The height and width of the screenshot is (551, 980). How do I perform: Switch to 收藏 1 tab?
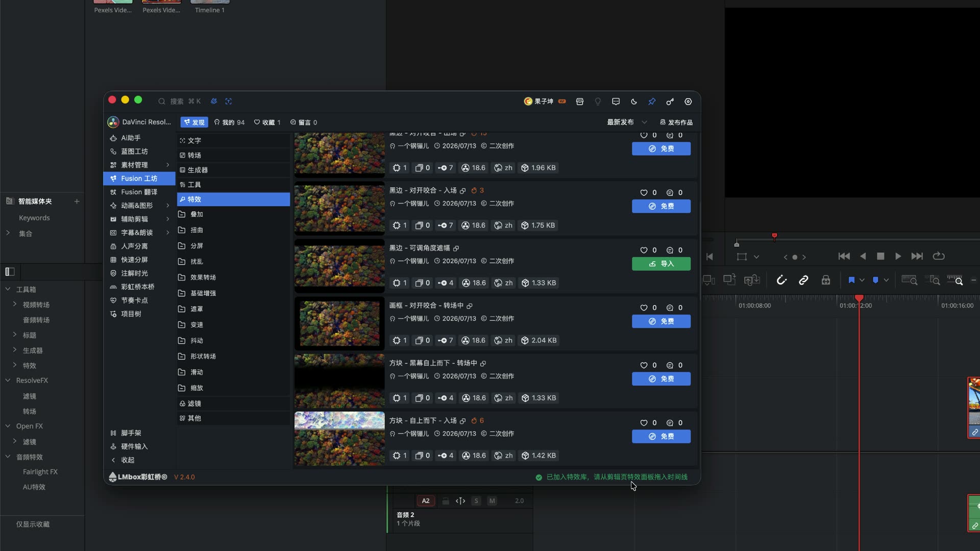[267, 122]
